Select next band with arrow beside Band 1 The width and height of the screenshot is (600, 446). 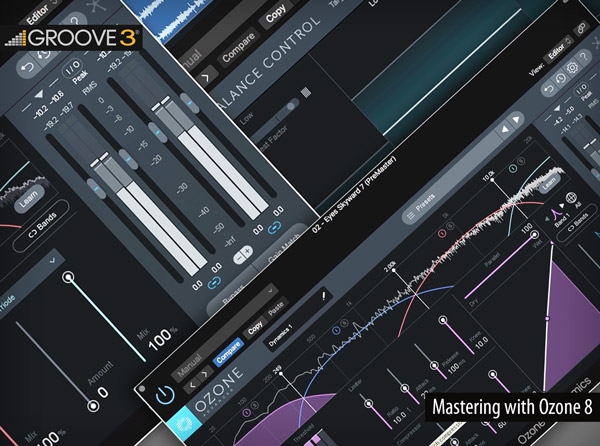(562, 205)
